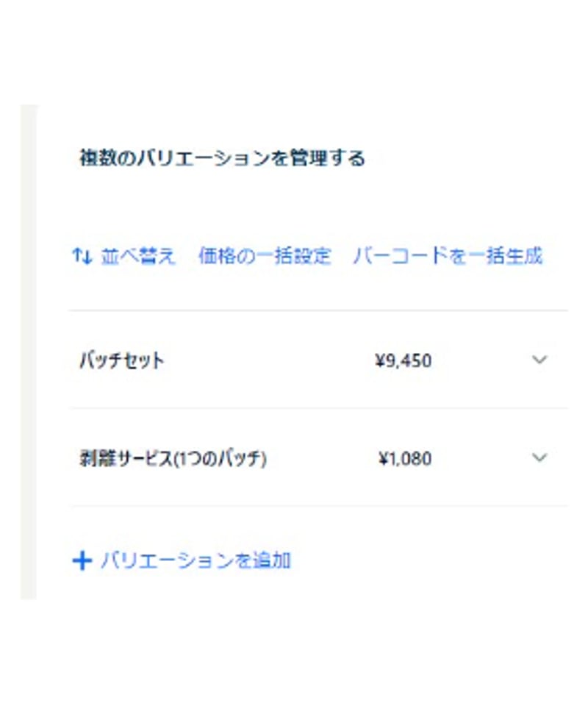Select the plus icon for adding variations

[x=82, y=560]
